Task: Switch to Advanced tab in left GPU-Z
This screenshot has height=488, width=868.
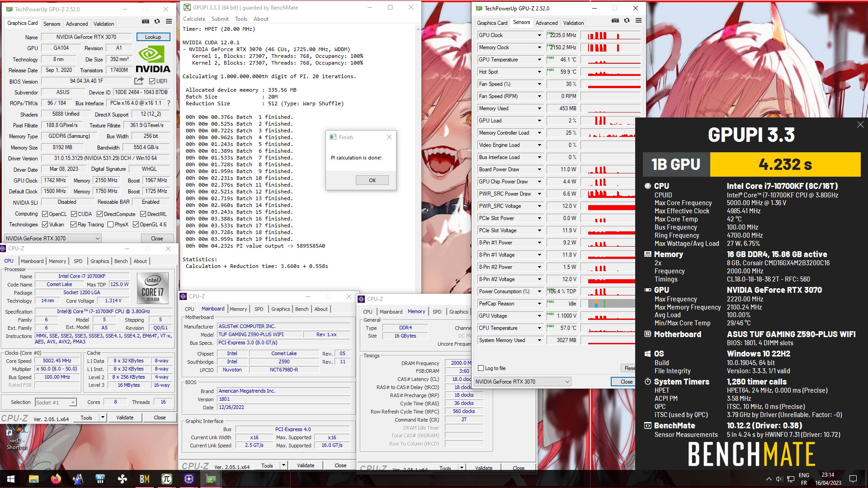Action: click(x=77, y=24)
